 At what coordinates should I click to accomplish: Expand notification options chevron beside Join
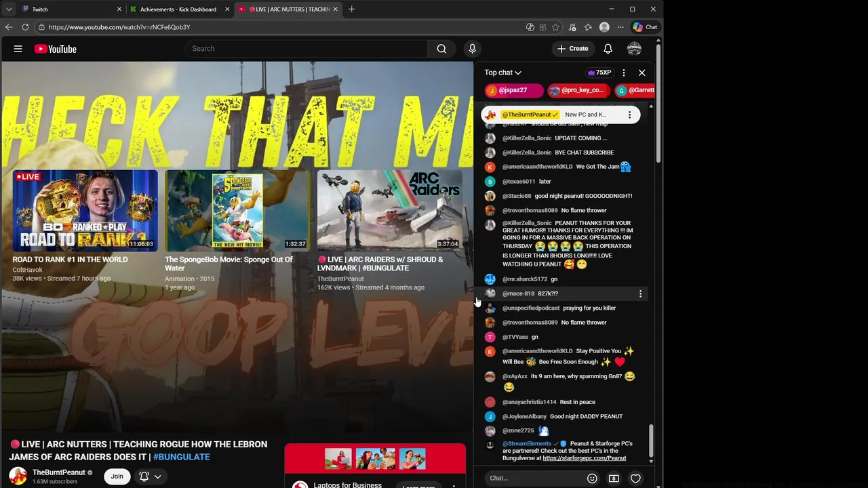(157, 476)
